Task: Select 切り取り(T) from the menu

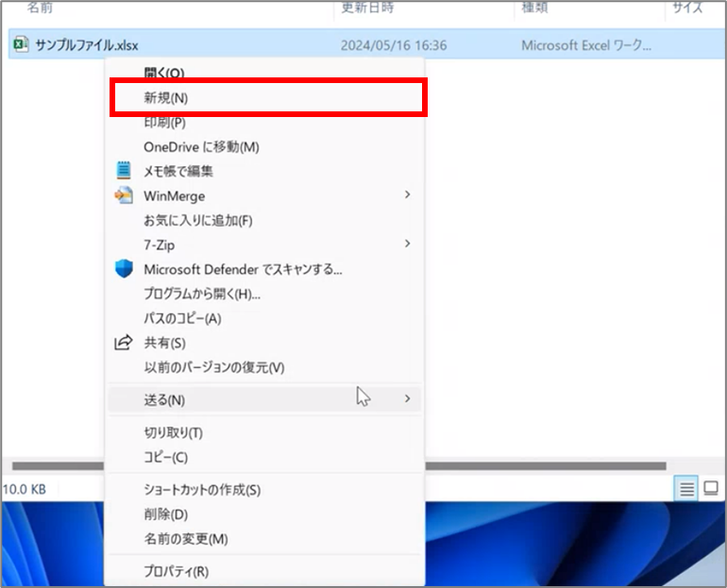Action: point(264,433)
